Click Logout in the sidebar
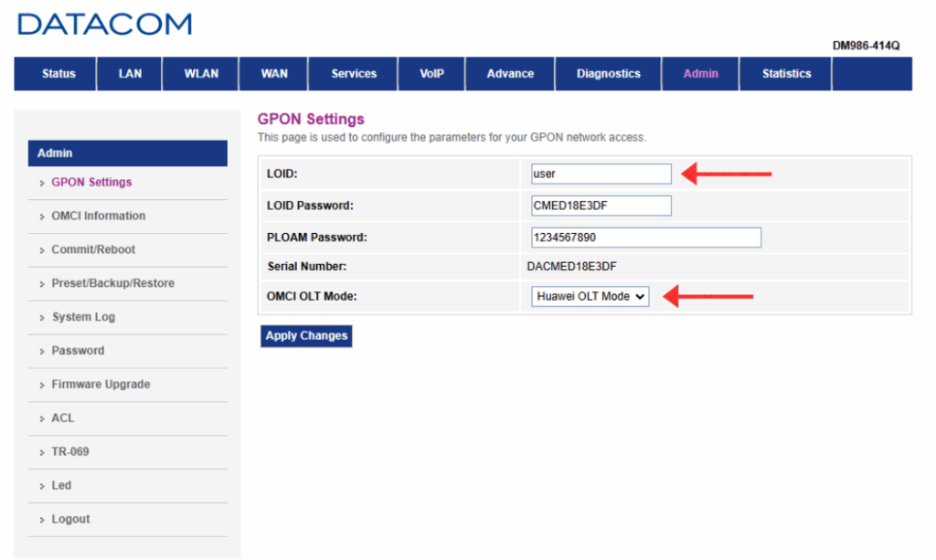Image resolution: width=936 pixels, height=560 pixels. pos(70,520)
